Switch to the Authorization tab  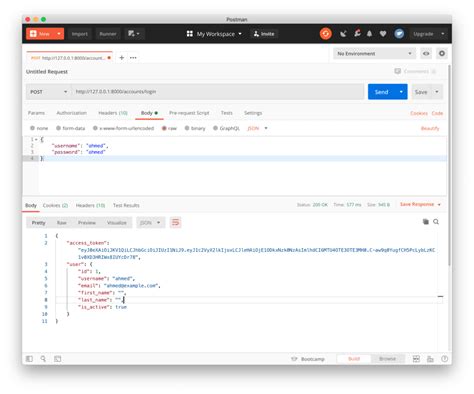tap(71, 113)
